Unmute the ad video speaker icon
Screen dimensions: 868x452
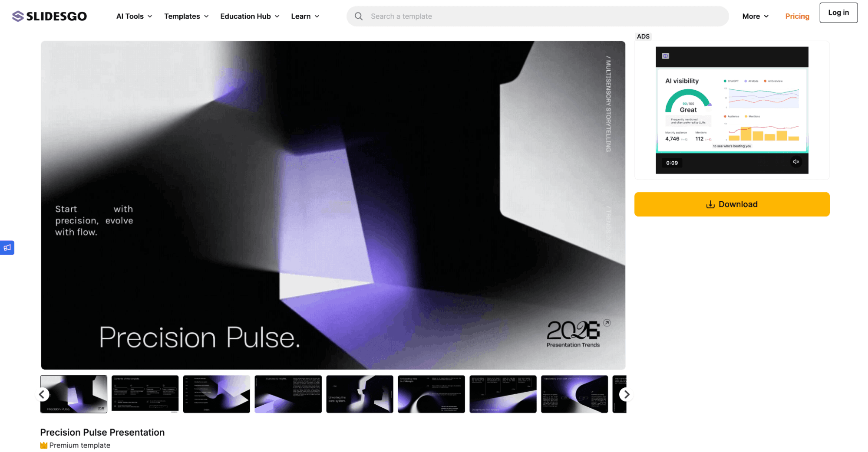(x=795, y=162)
